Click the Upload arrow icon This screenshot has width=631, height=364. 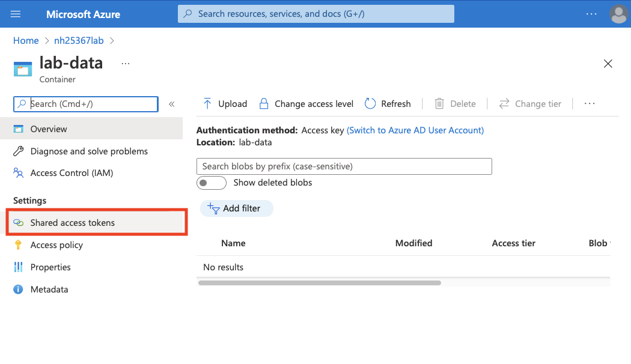[x=207, y=104]
